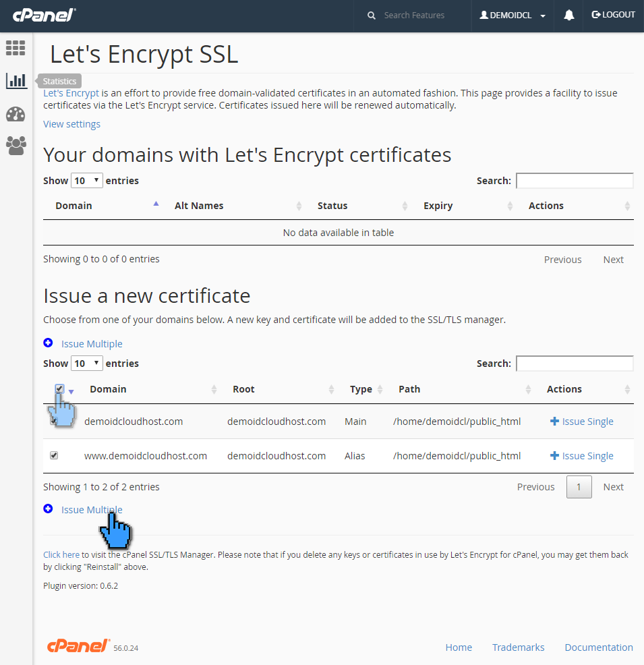Screen dimensions: 644x665
Task: Toggle the select-all domains checkbox
Action: (59, 388)
